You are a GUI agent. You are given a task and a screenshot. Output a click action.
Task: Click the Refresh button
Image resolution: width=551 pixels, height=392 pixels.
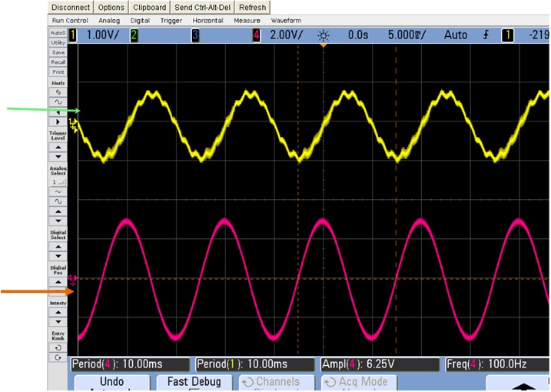click(252, 8)
